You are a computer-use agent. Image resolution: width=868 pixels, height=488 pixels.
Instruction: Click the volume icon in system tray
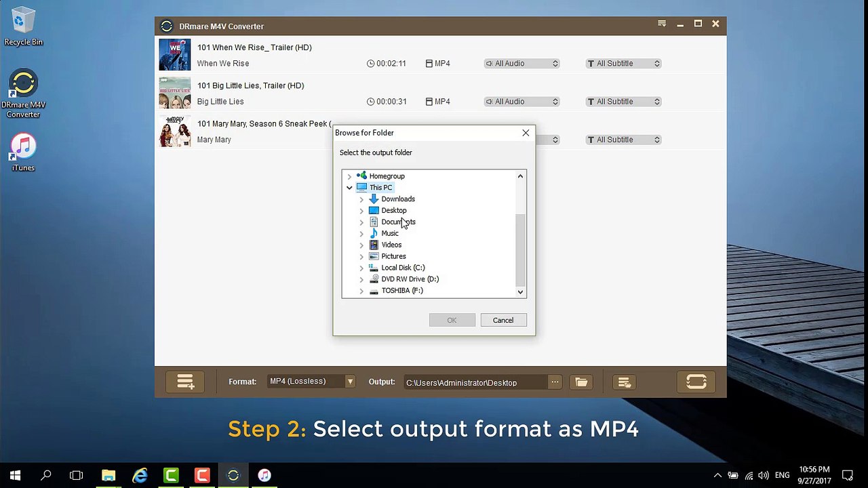tap(764, 475)
